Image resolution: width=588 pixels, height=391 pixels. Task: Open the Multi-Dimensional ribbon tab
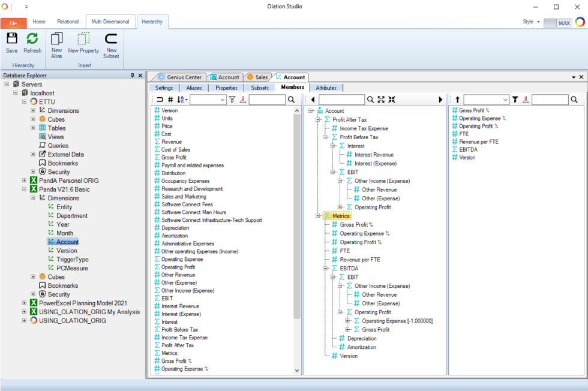click(x=110, y=22)
